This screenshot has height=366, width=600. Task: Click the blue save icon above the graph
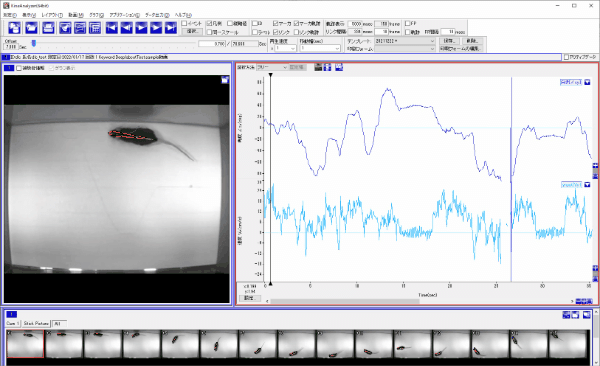(x=339, y=67)
